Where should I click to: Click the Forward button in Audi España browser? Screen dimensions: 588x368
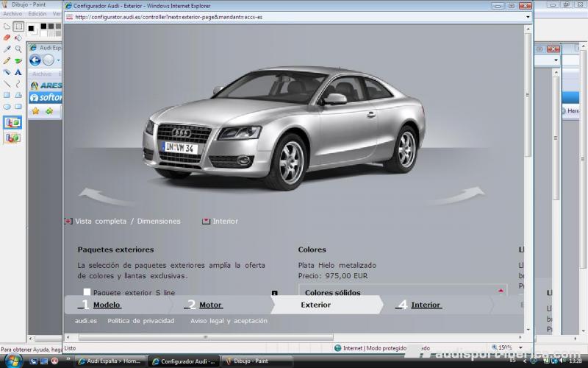49,60
